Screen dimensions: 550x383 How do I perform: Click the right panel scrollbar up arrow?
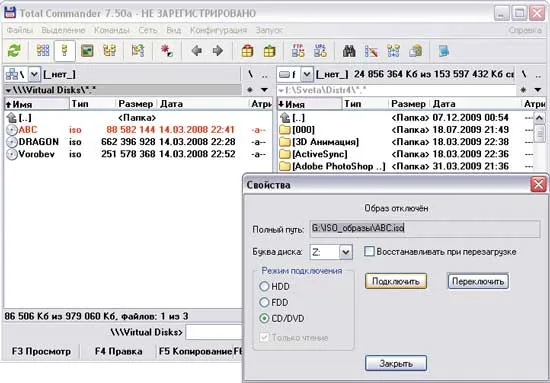tap(539, 118)
